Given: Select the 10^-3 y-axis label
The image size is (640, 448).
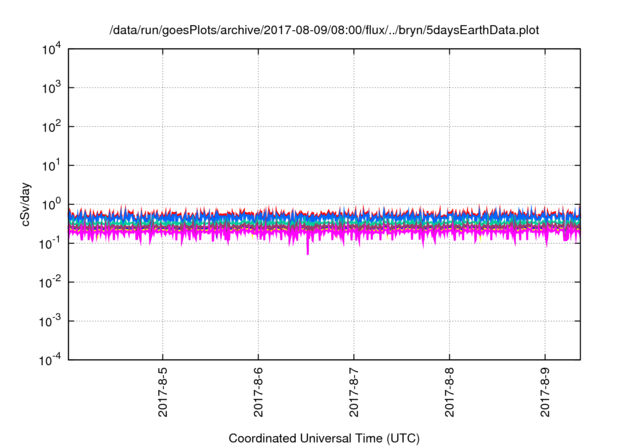Looking at the screenshot, I should click(50, 321).
